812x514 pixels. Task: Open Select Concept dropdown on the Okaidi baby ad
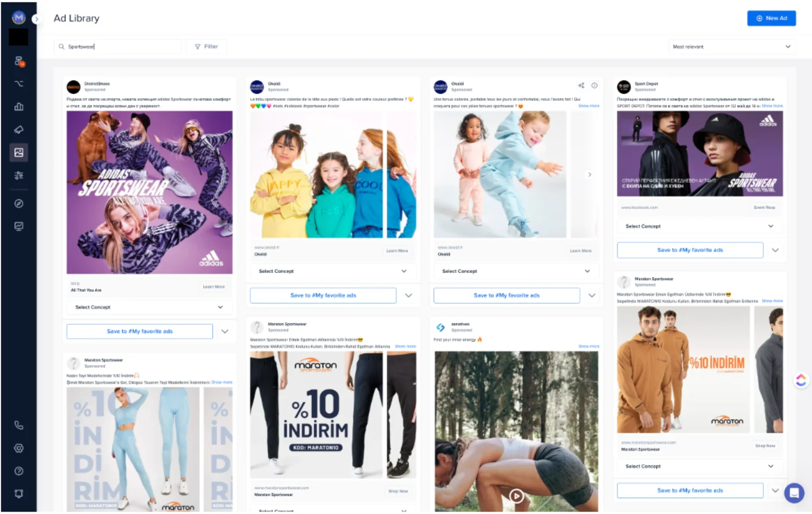[516, 271]
